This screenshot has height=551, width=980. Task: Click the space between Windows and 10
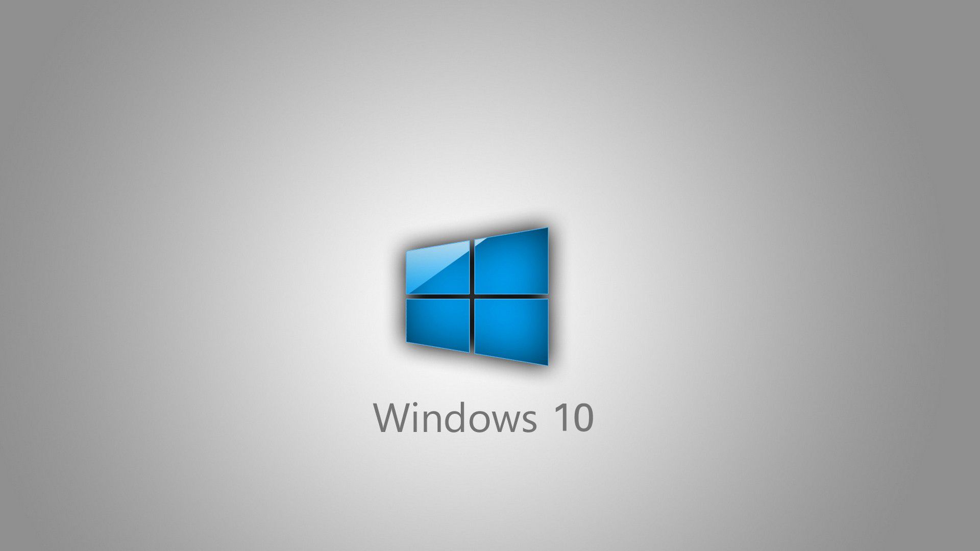click(x=545, y=417)
